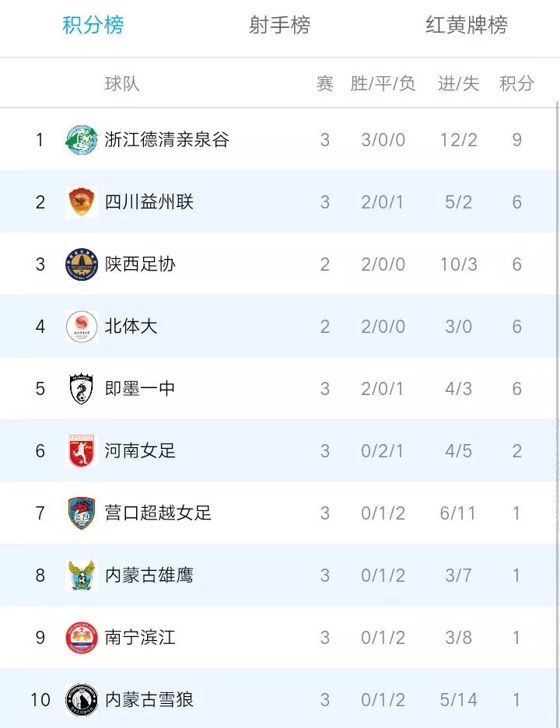Select the 积分榜 tab
This screenshot has height=728, width=560.
click(92, 25)
